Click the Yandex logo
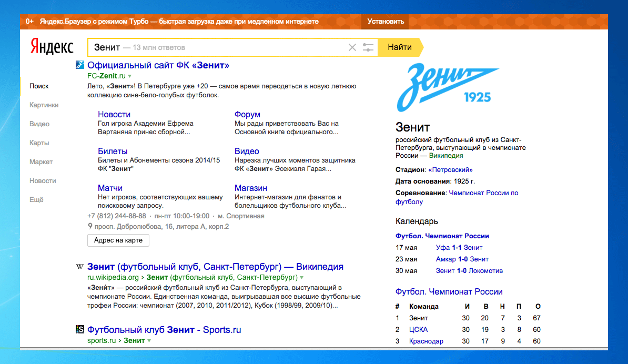This screenshot has width=628, height=364. pyautogui.click(x=52, y=47)
